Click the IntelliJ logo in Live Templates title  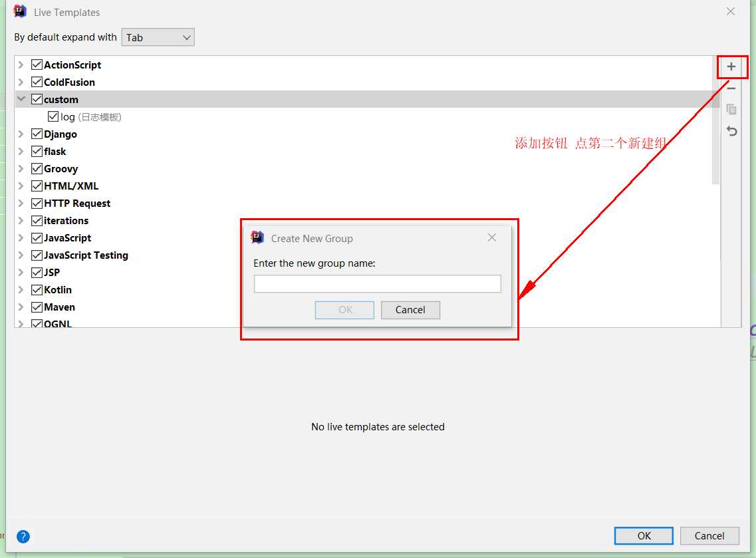20,11
